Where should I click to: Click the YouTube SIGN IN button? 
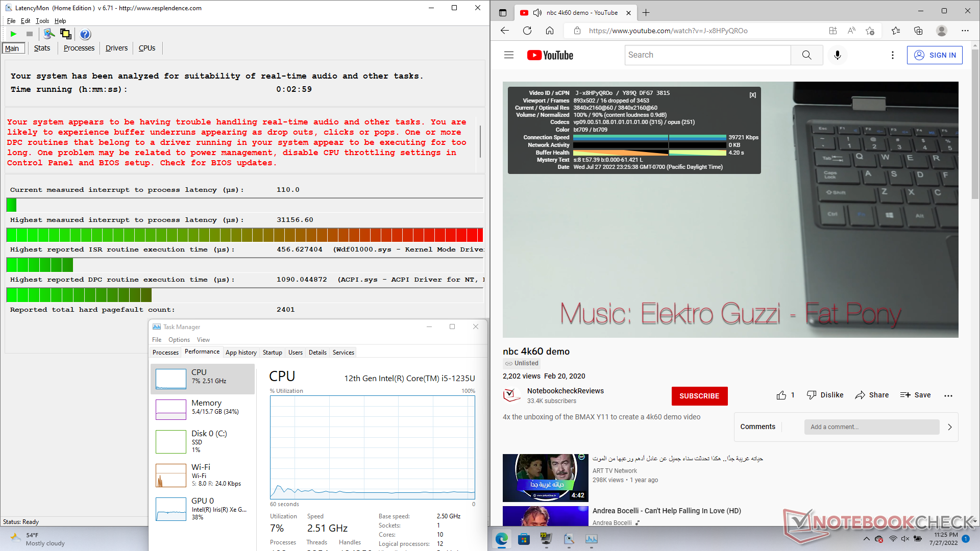tap(935, 55)
